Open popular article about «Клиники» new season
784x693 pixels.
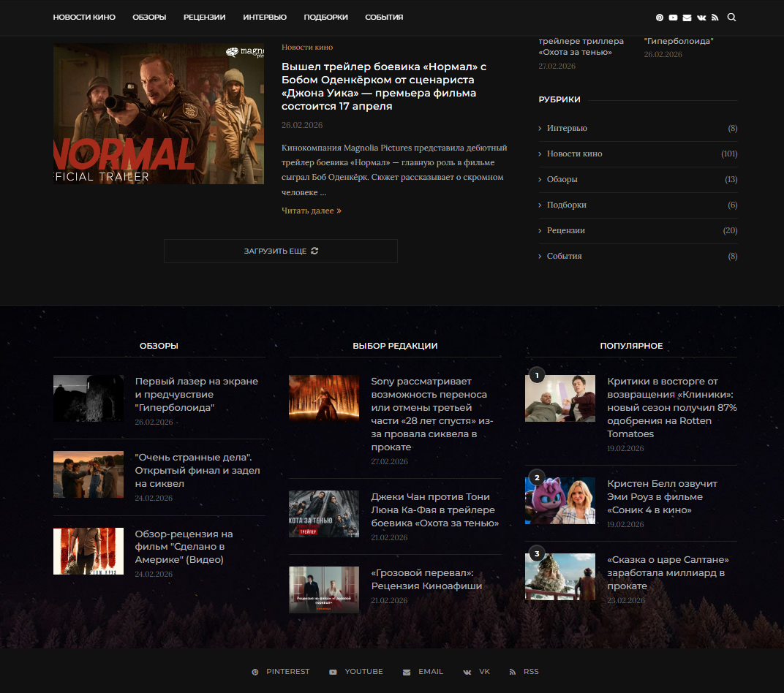coord(672,407)
